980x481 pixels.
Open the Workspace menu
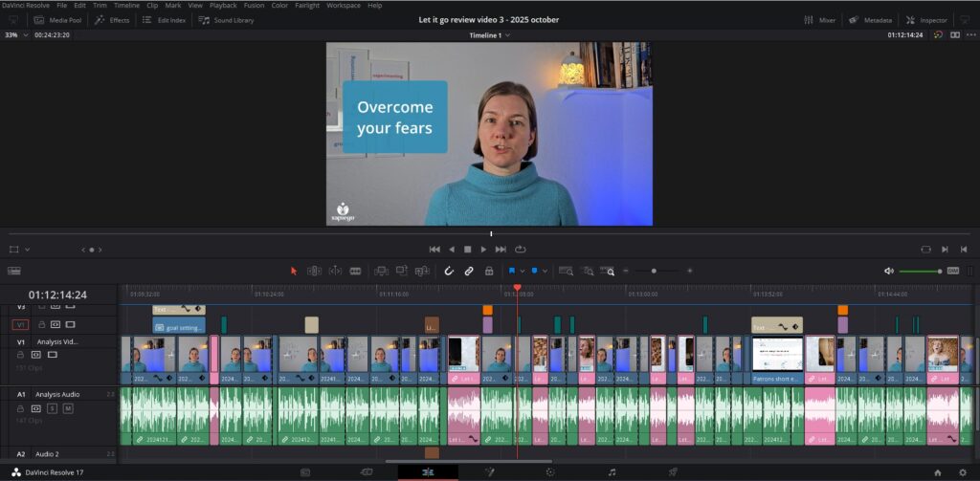pos(343,5)
